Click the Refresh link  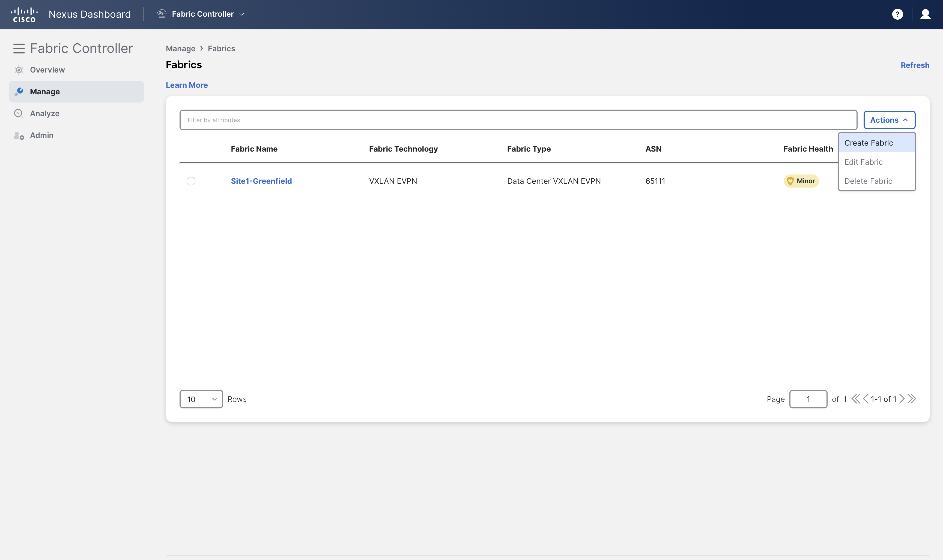[x=915, y=65]
